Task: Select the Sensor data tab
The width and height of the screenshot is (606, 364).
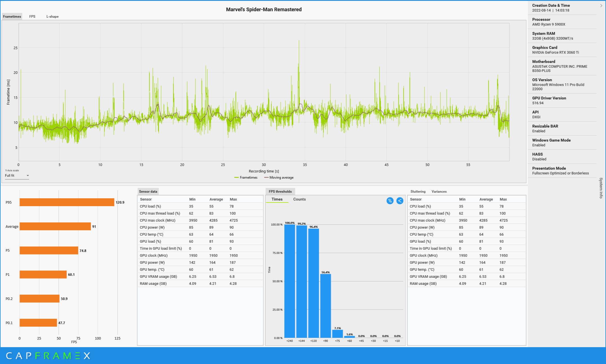Action: [148, 192]
